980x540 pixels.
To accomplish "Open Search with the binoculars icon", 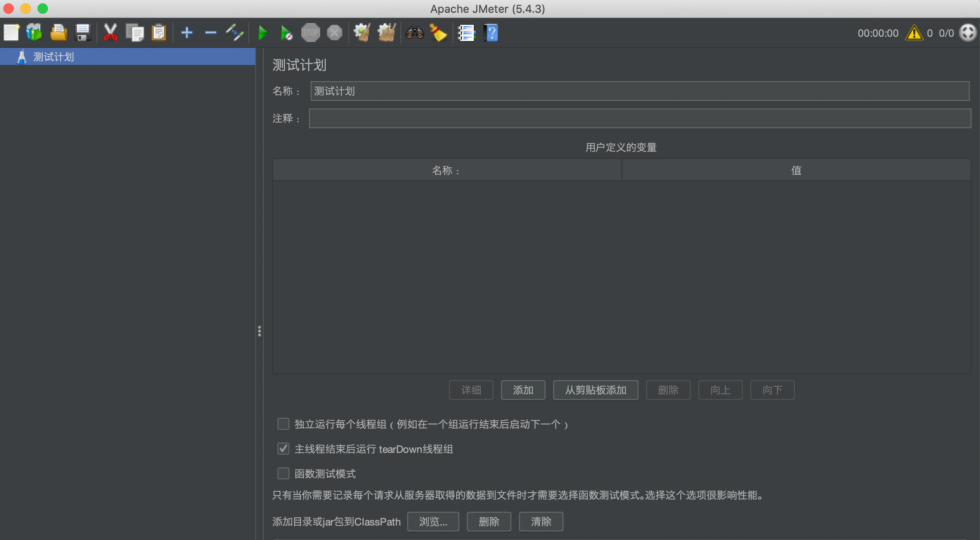I will (x=414, y=33).
